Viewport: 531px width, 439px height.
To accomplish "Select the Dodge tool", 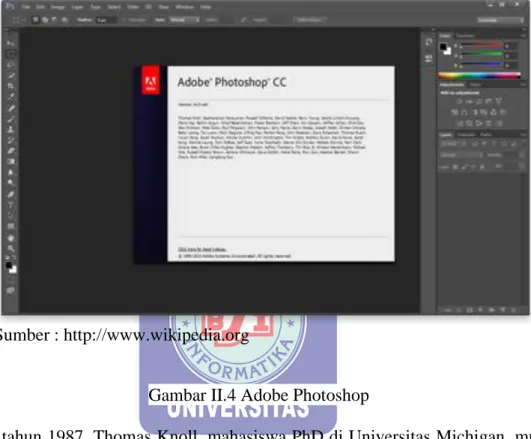I will click(10, 183).
